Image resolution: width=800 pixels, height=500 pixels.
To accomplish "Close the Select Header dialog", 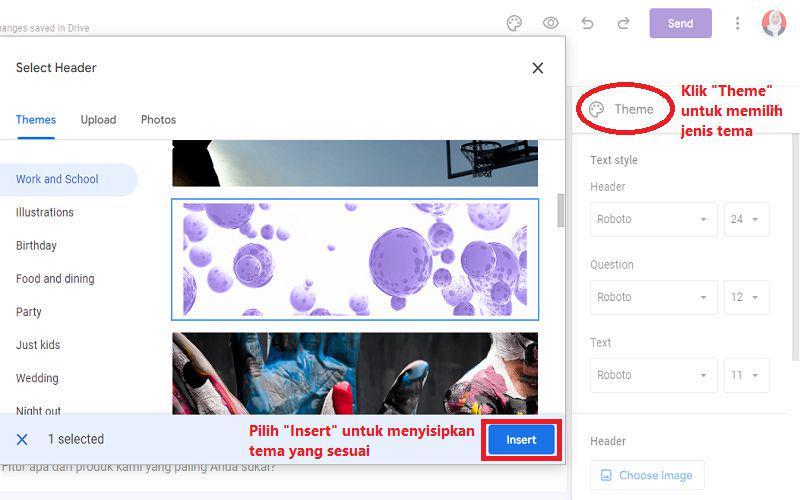I will pyautogui.click(x=538, y=68).
